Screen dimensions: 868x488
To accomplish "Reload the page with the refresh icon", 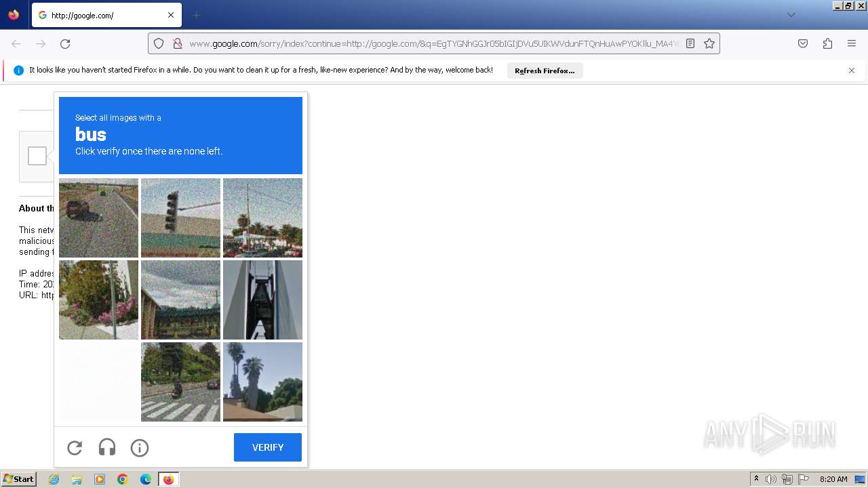I will pos(65,43).
